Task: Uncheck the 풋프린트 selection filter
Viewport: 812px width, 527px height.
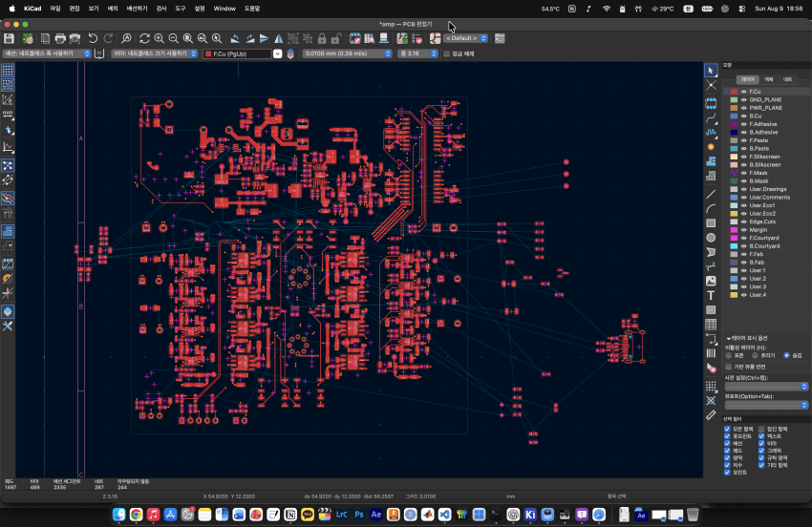Action: click(727, 436)
